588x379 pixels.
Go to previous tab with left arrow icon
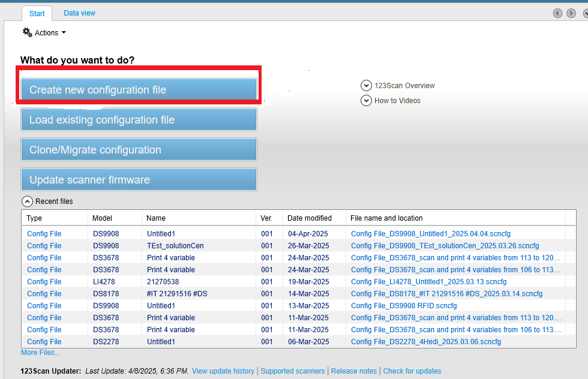(557, 13)
